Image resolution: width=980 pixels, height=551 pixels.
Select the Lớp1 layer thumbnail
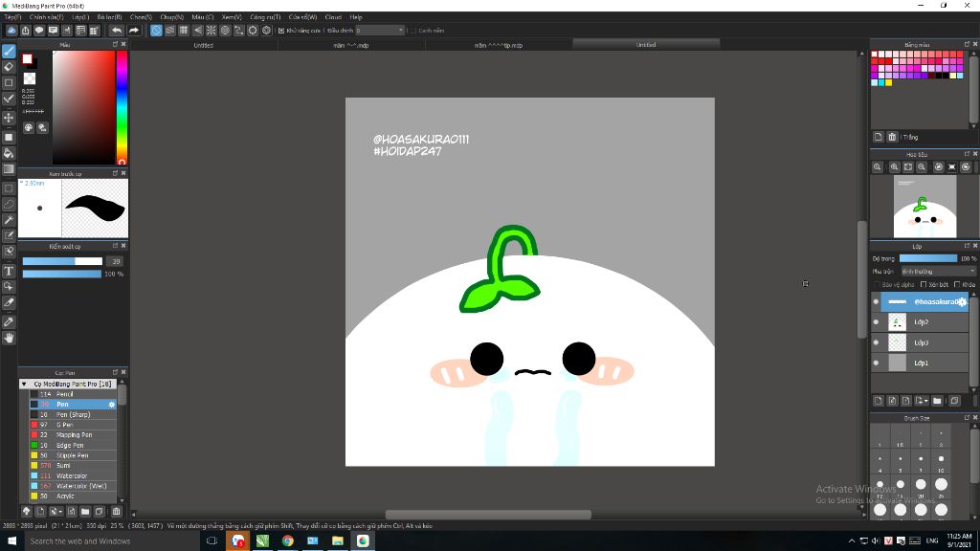point(897,364)
